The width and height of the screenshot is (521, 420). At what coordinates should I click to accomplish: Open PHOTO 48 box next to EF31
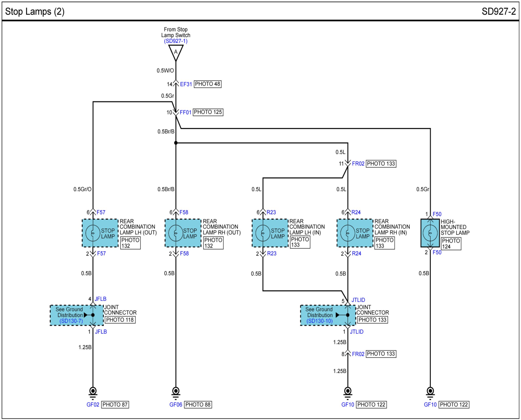[x=207, y=84]
